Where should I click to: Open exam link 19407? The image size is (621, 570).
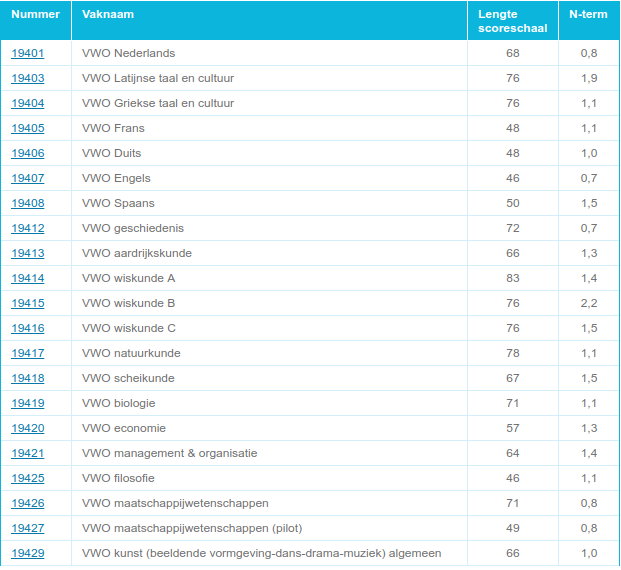pos(28,178)
